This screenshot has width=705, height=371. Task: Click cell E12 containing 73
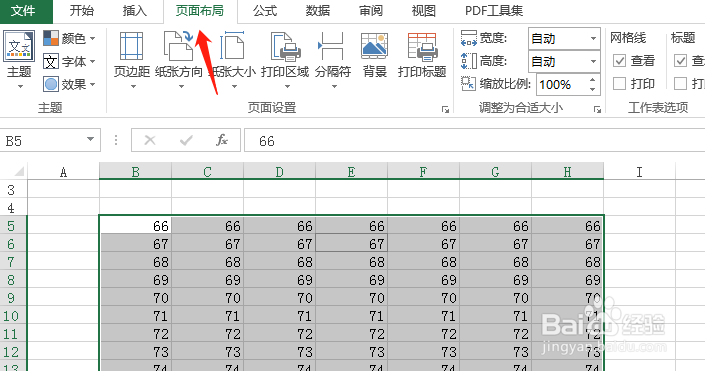[351, 352]
